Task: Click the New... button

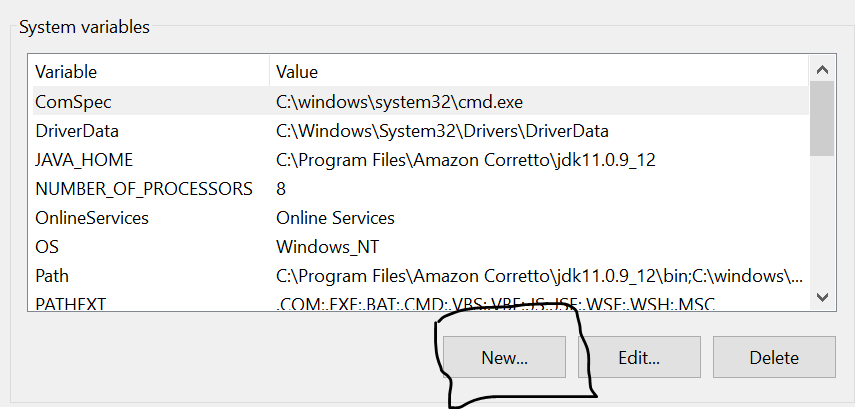Action: tap(504, 357)
